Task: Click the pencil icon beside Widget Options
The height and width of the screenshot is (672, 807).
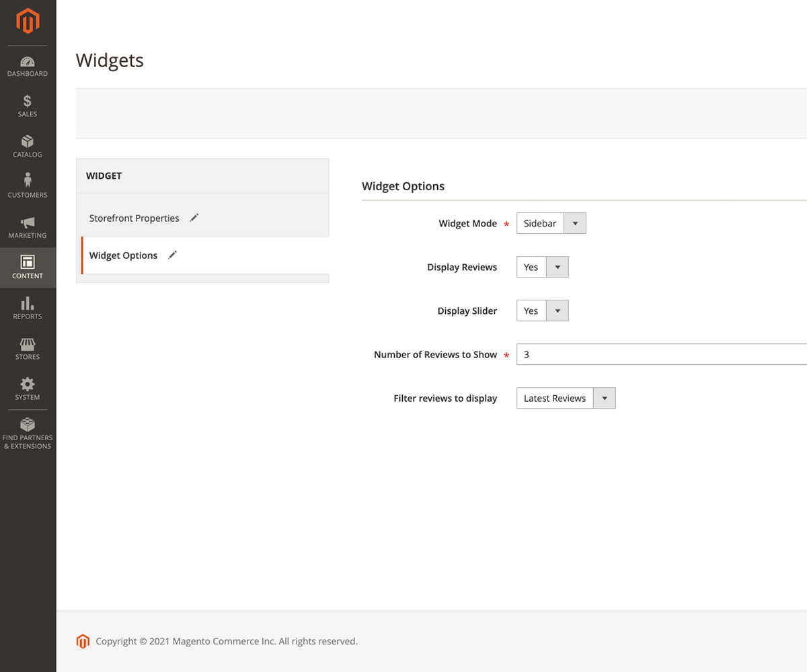Action: [x=173, y=255]
